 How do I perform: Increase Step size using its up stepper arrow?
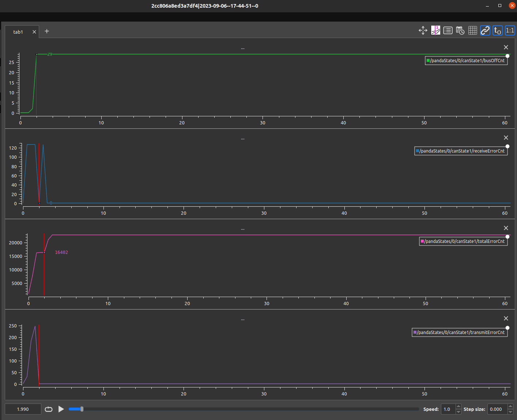click(x=510, y=407)
